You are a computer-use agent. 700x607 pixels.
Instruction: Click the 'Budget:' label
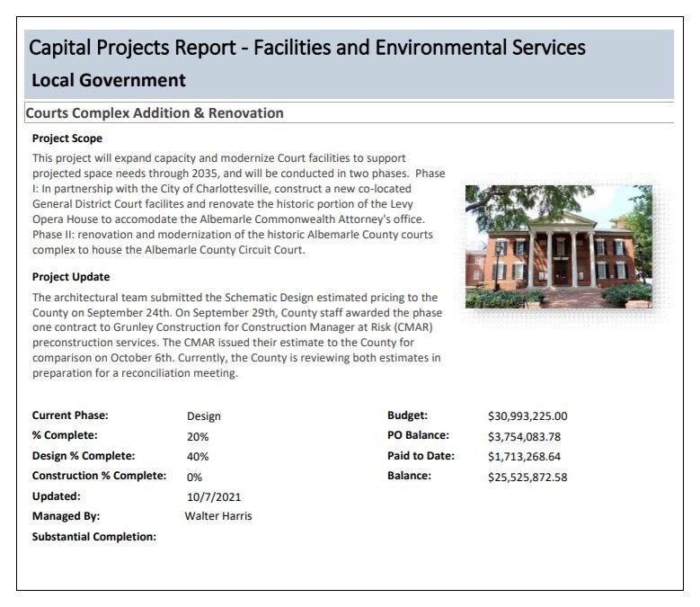click(408, 415)
